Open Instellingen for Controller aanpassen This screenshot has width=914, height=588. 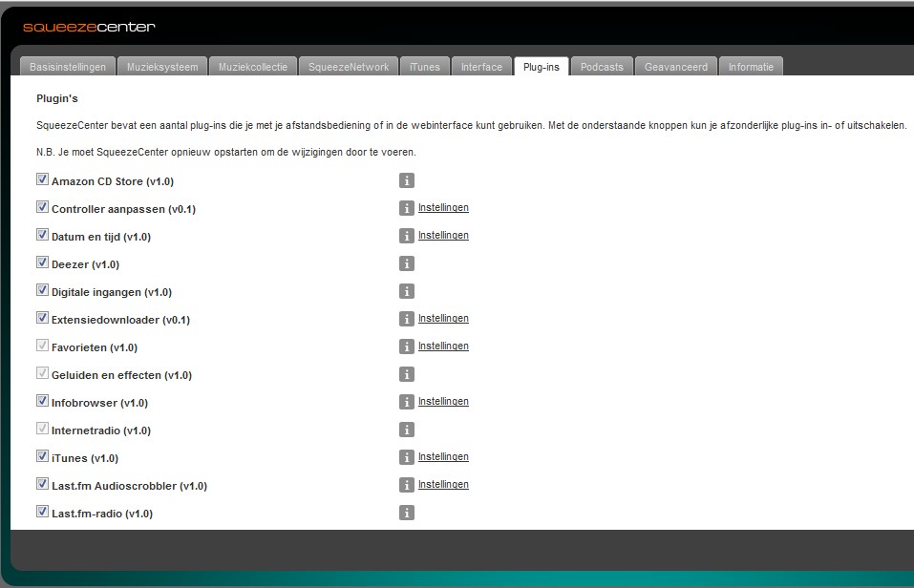click(x=443, y=207)
